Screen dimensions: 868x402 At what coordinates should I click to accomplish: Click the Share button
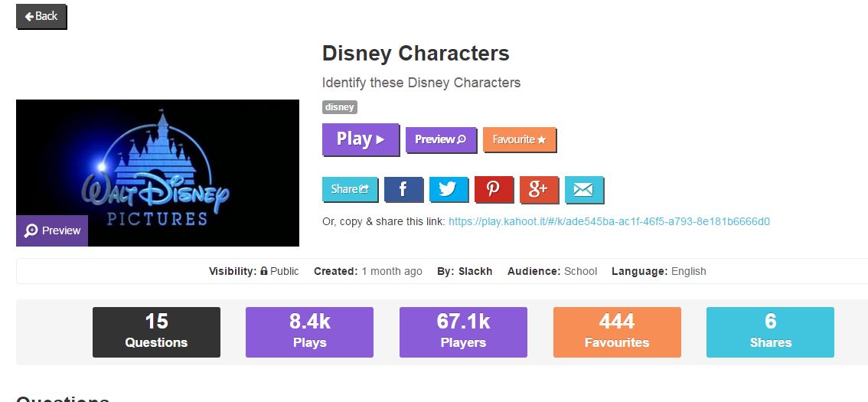(350, 189)
